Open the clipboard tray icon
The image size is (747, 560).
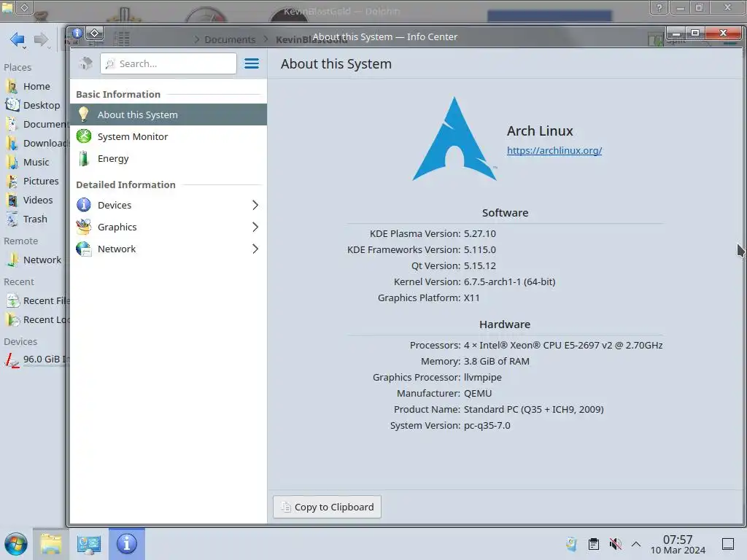594,544
